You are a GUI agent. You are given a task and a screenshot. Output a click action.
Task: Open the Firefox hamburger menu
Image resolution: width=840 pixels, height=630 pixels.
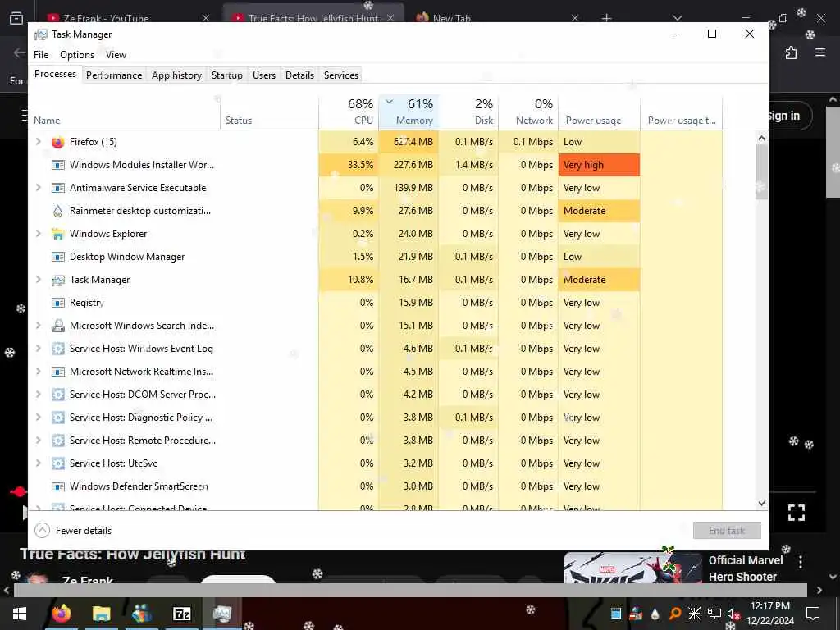point(820,52)
